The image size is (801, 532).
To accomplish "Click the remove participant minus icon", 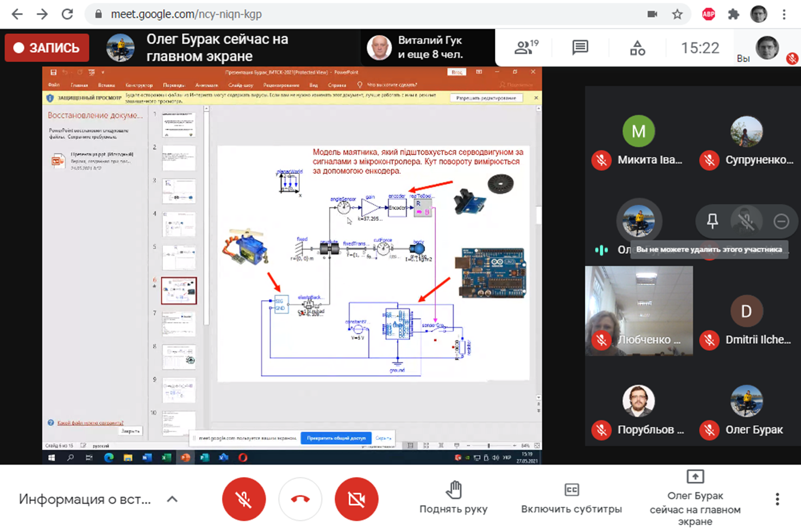I will tap(781, 221).
